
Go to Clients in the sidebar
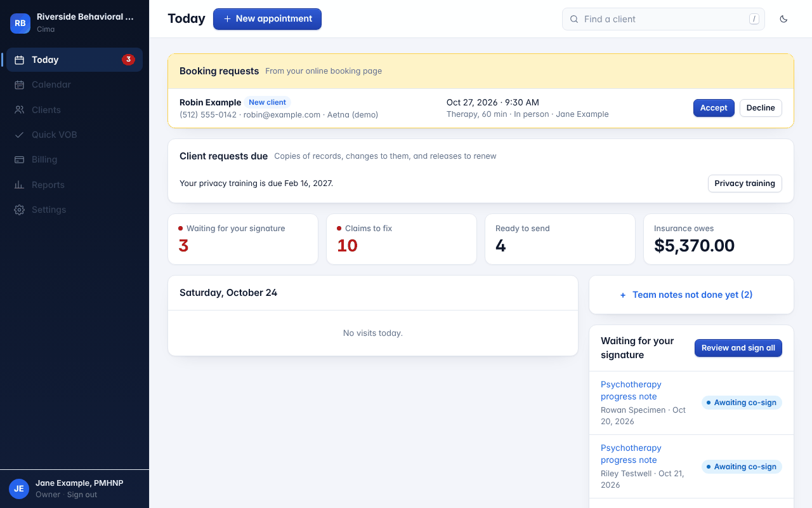point(74,110)
